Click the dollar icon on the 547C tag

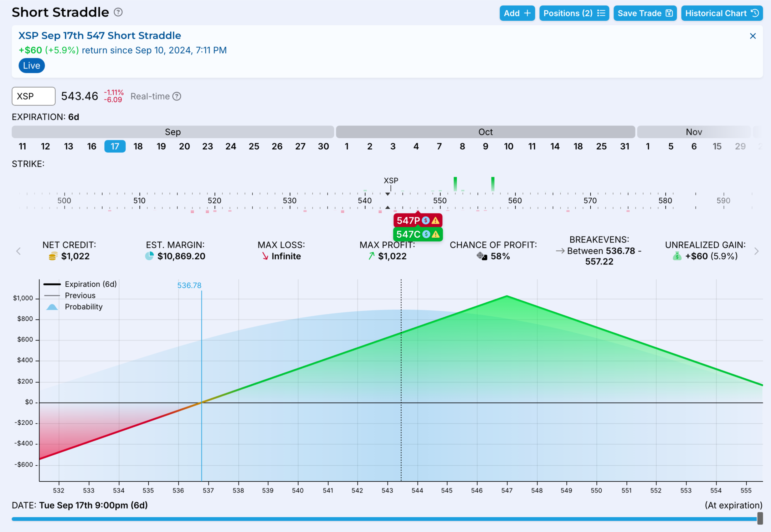coord(426,234)
